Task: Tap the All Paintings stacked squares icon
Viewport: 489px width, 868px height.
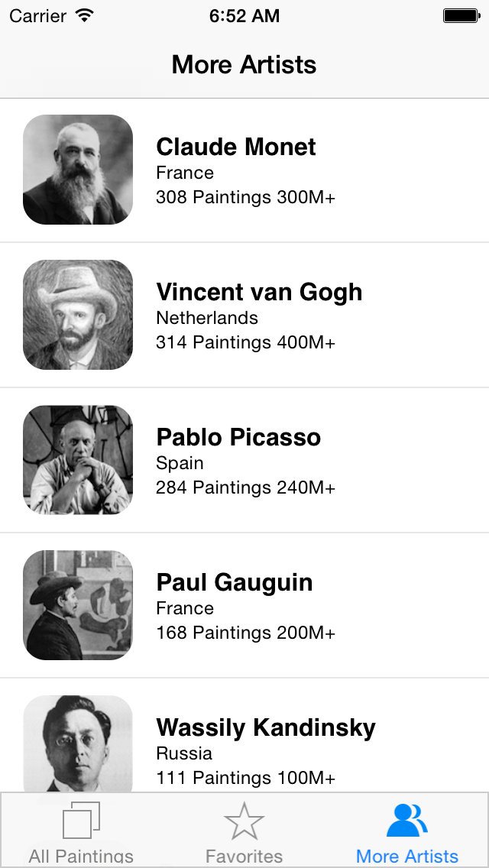Action: [81, 820]
